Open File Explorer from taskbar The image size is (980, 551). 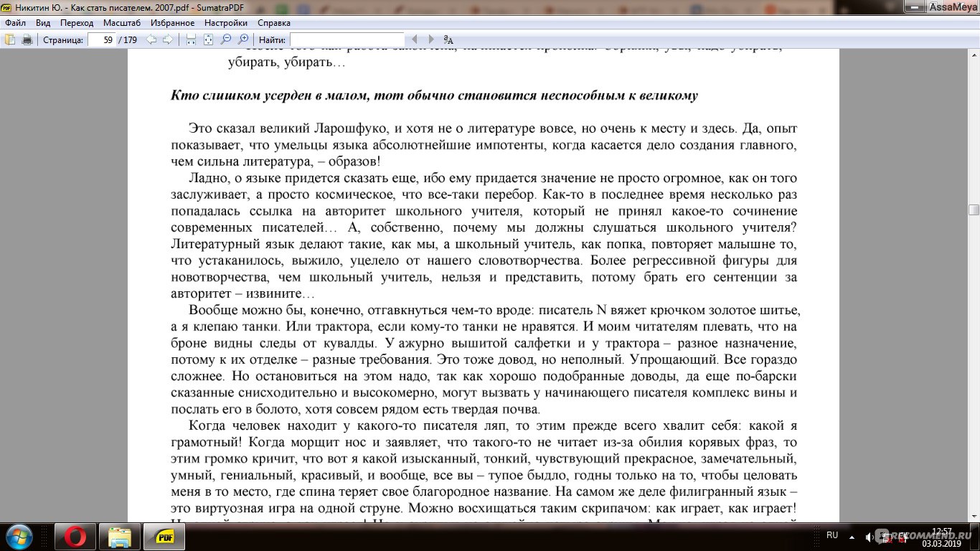pos(119,537)
